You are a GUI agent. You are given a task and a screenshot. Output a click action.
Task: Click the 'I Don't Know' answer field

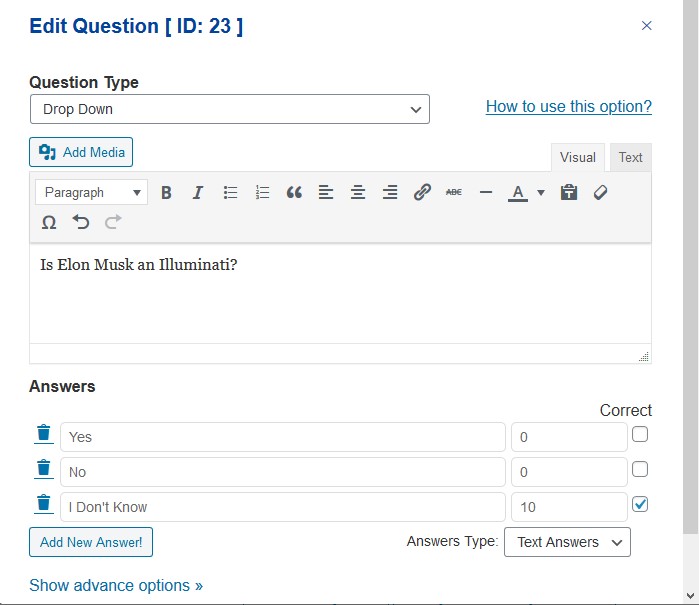(x=283, y=507)
